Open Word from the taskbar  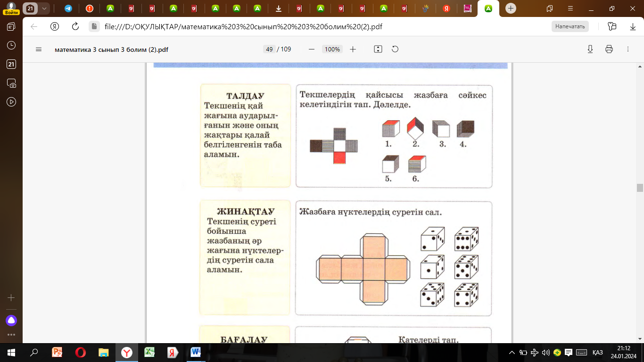196,352
